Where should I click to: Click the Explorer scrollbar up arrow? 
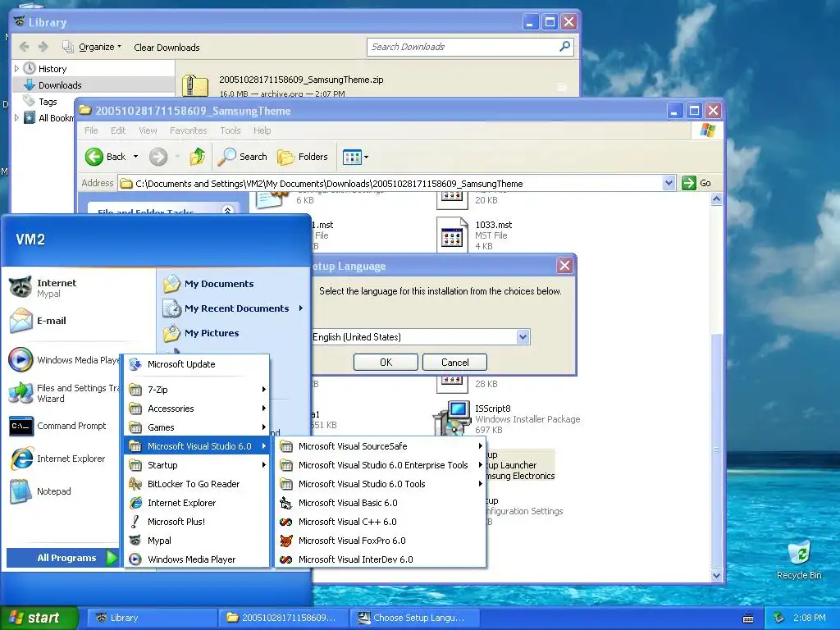[716, 199]
